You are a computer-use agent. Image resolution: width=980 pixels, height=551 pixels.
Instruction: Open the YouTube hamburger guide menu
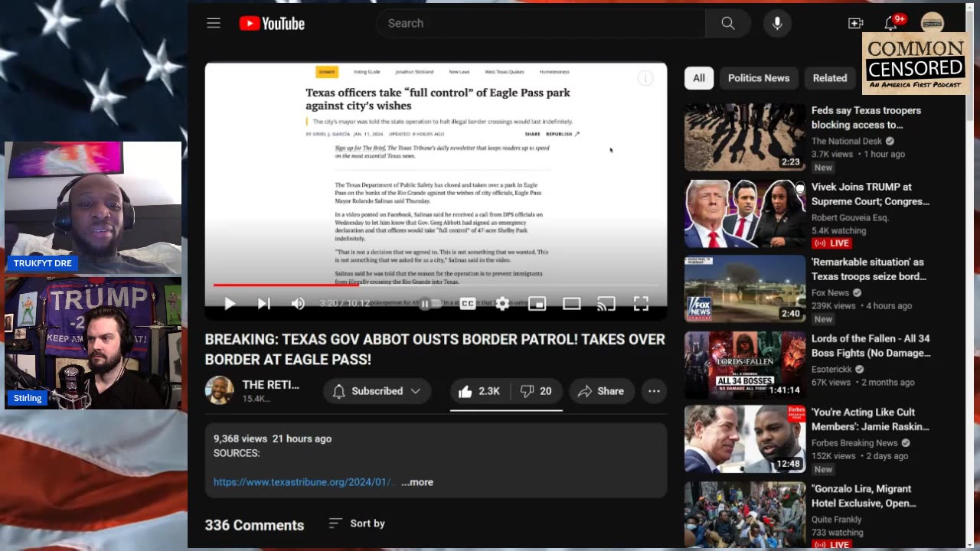214,23
